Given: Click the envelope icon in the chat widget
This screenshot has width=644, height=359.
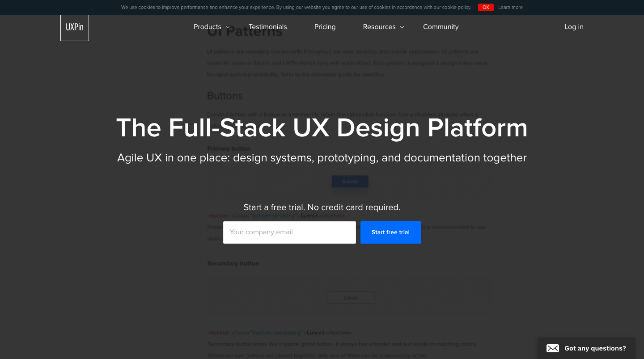Looking at the screenshot, I should pyautogui.click(x=553, y=348).
